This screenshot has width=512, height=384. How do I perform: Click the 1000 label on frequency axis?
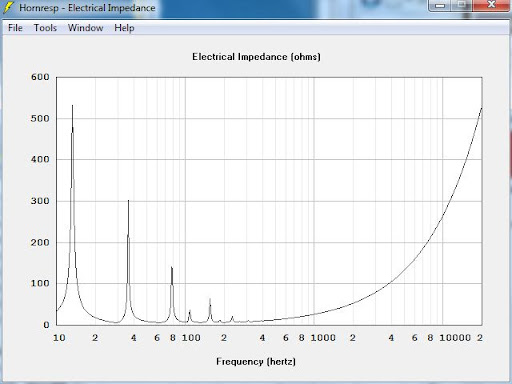[x=323, y=338]
